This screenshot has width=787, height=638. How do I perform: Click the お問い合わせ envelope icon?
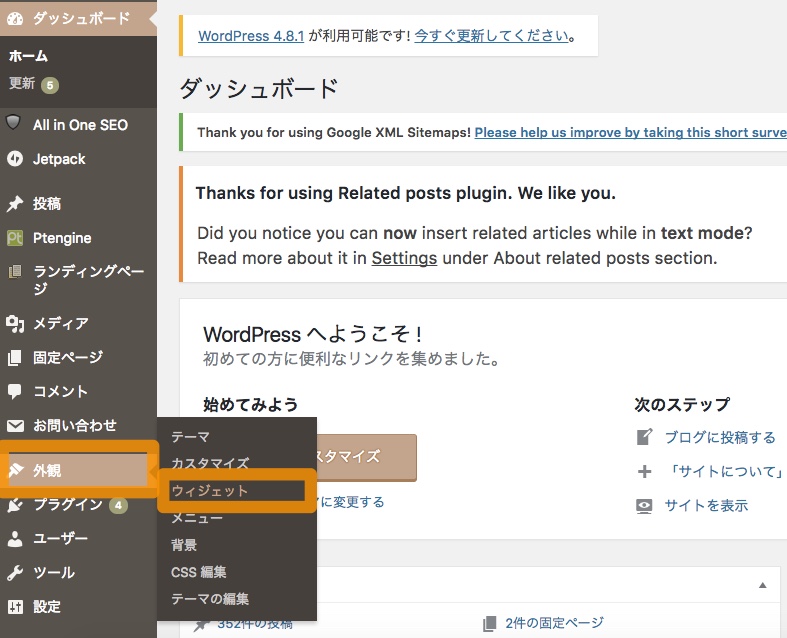coord(15,426)
